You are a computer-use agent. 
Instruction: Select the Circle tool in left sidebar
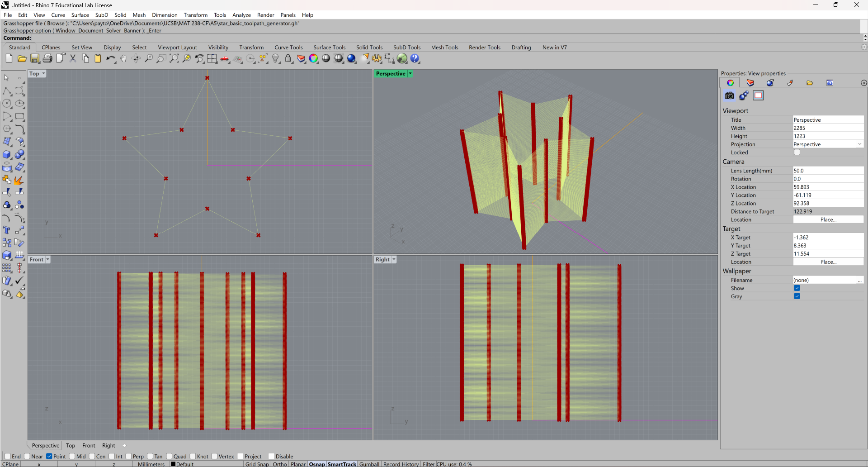pos(7,104)
